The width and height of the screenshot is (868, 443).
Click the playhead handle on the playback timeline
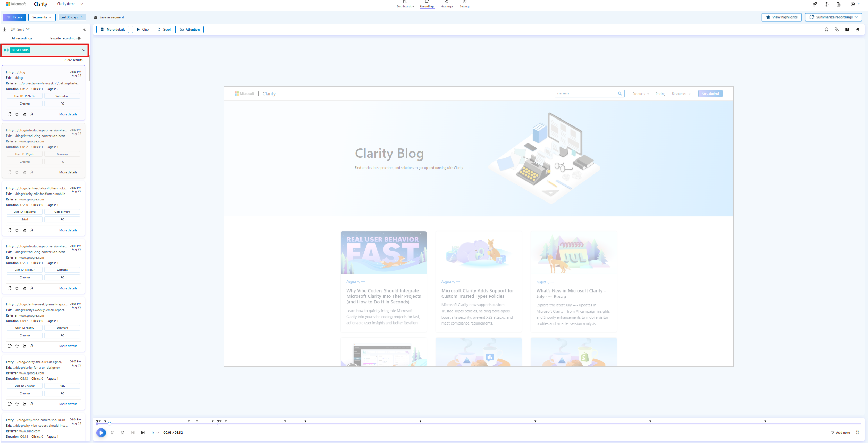coord(109,424)
